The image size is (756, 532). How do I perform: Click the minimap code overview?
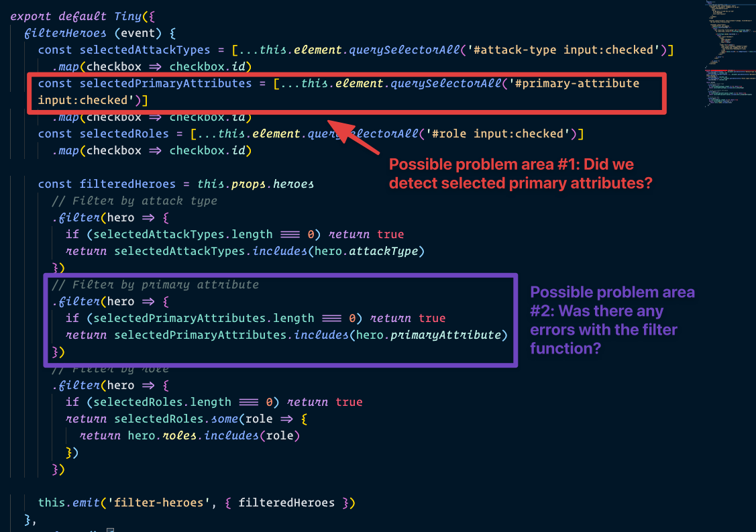click(727, 40)
